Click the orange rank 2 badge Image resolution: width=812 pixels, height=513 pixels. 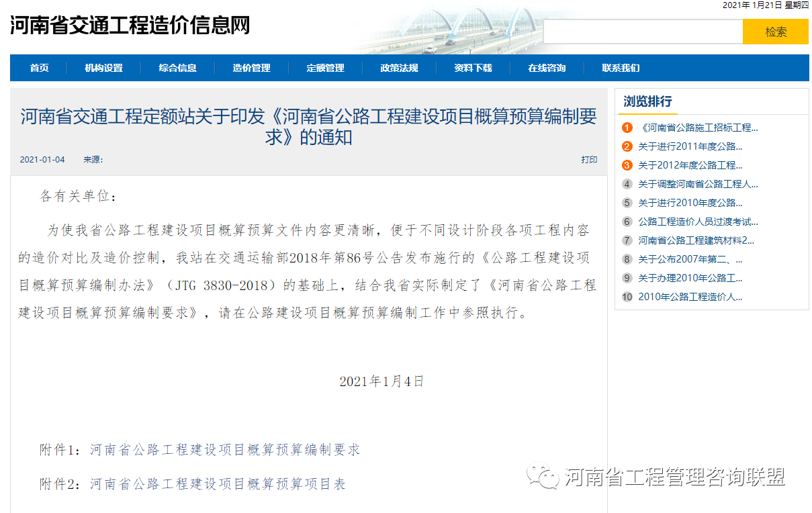(x=627, y=146)
